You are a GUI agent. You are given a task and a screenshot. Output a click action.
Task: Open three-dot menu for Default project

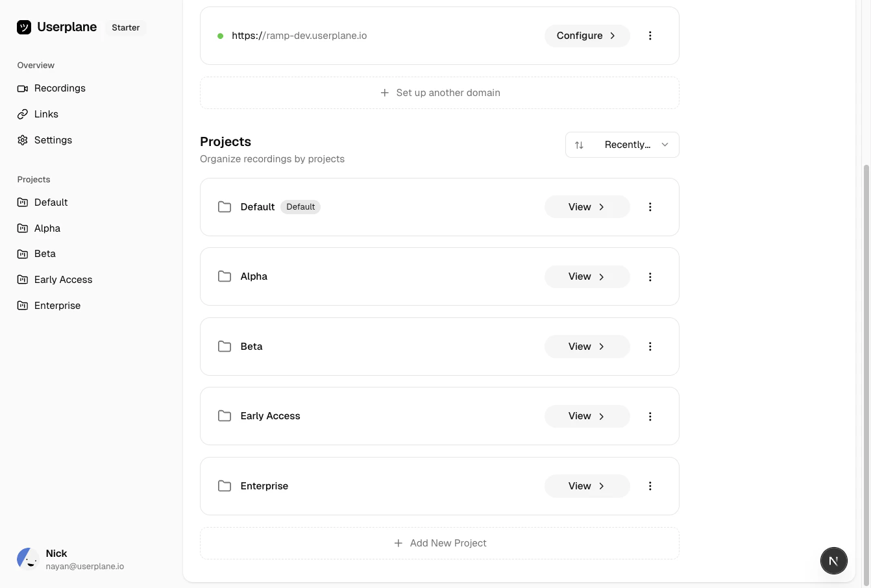(650, 207)
